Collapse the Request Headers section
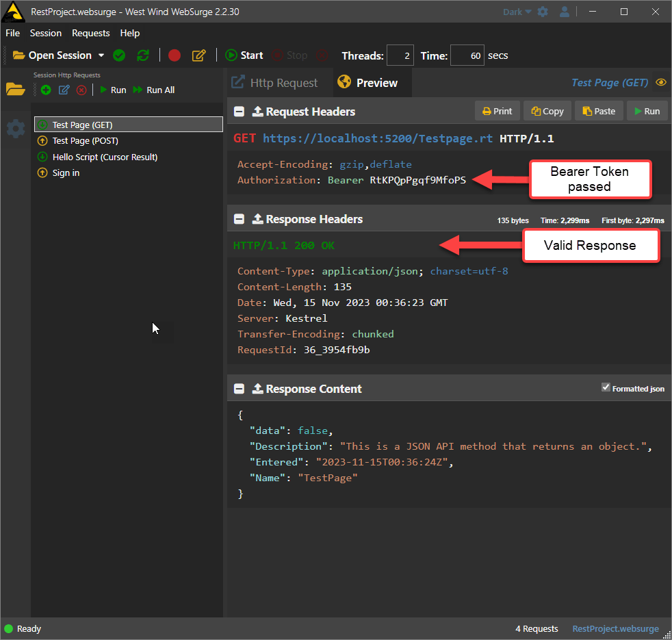 click(239, 112)
